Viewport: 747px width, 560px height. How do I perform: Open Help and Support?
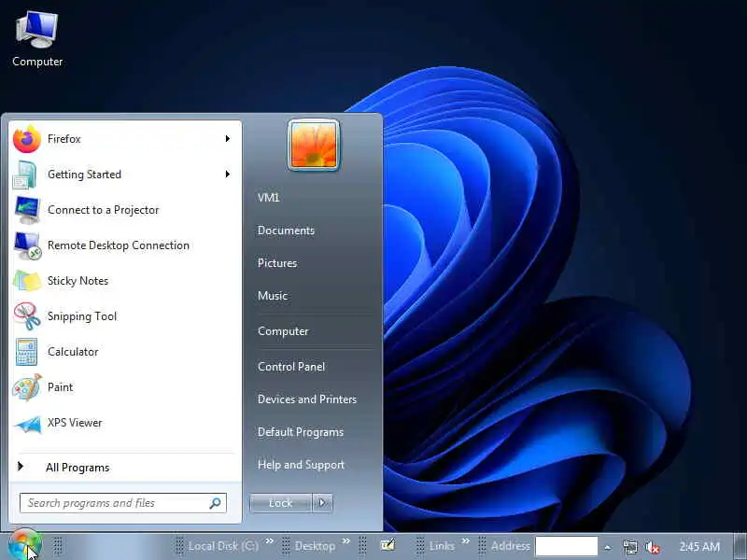pyautogui.click(x=301, y=465)
